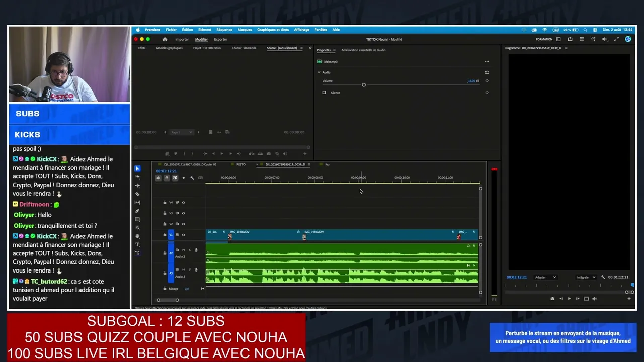Screen dimensions: 644x362
Task: Open the Marques menu
Action: tap(245, 30)
